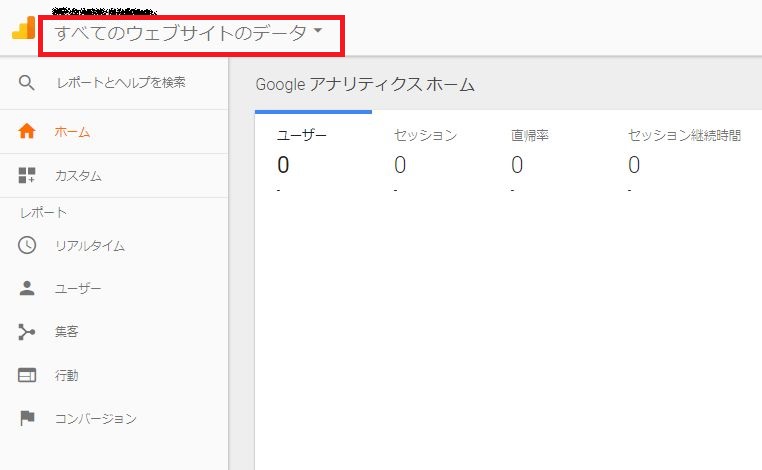
Task: Click the orange home icon
Action: [27, 131]
